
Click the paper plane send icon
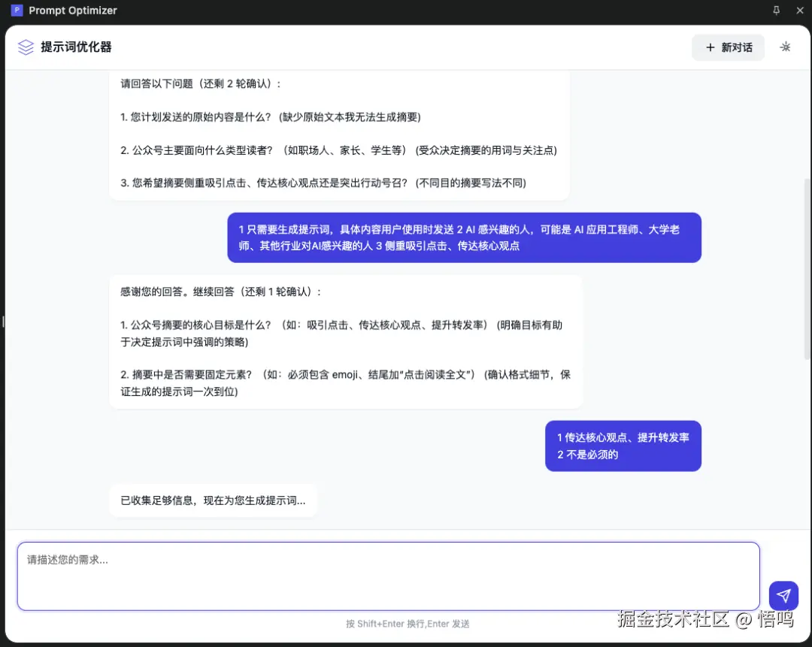(783, 595)
